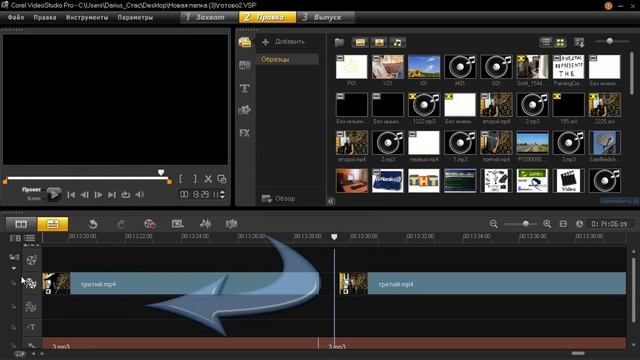Screen dimensions: 640x360
Task: Zoom out the timeline
Action: pyautogui.click(x=493, y=224)
